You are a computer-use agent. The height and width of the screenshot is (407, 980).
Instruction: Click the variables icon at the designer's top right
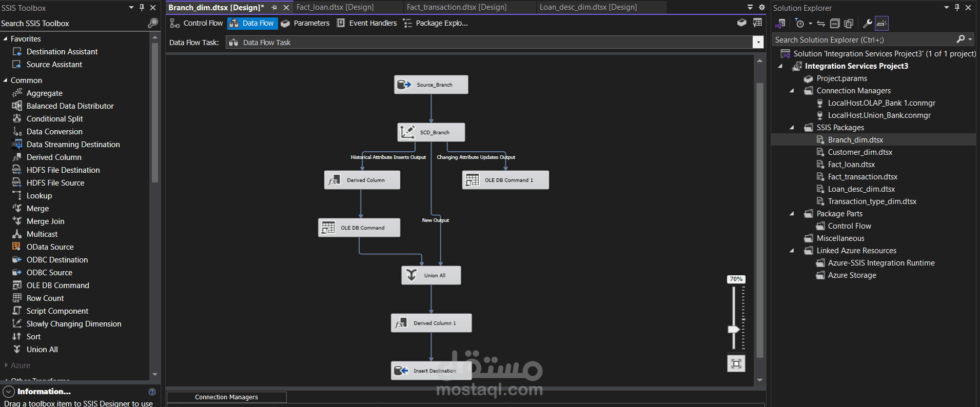point(742,23)
